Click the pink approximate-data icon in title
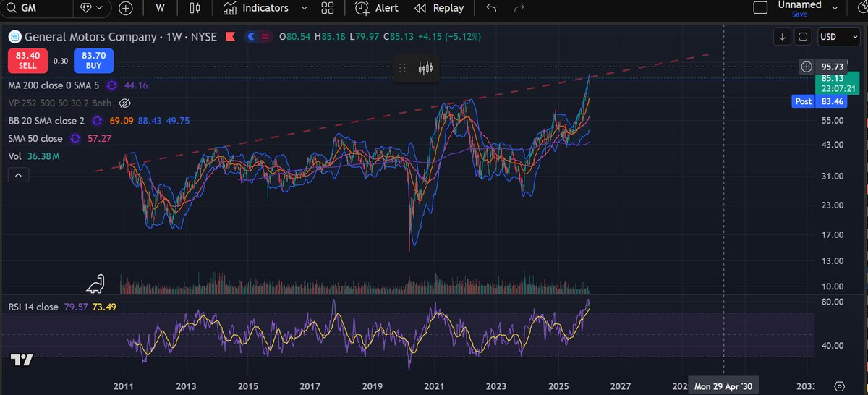 (265, 36)
